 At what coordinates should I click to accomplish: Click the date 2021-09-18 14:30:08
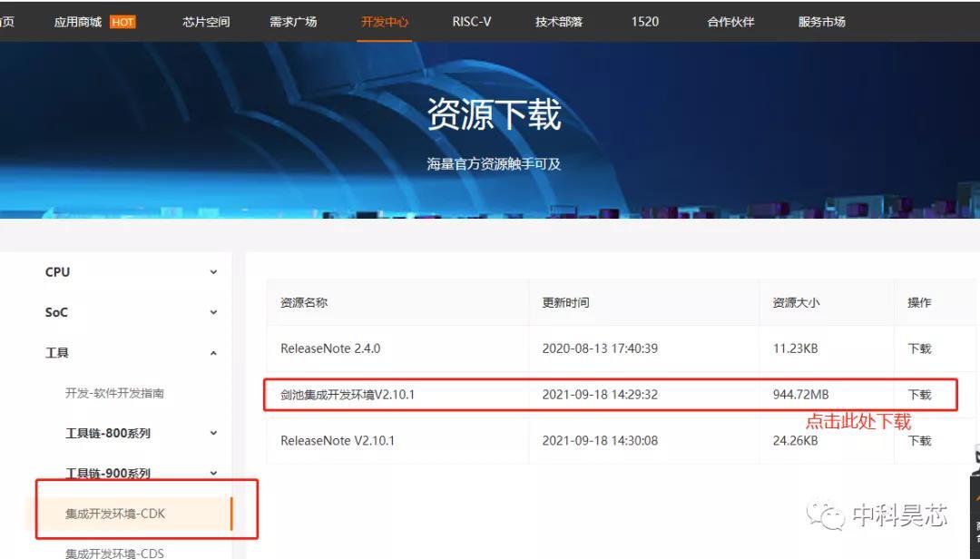click(x=600, y=441)
